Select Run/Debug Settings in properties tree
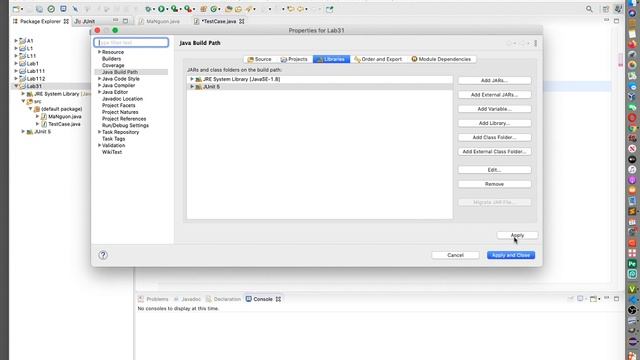 (x=125, y=125)
